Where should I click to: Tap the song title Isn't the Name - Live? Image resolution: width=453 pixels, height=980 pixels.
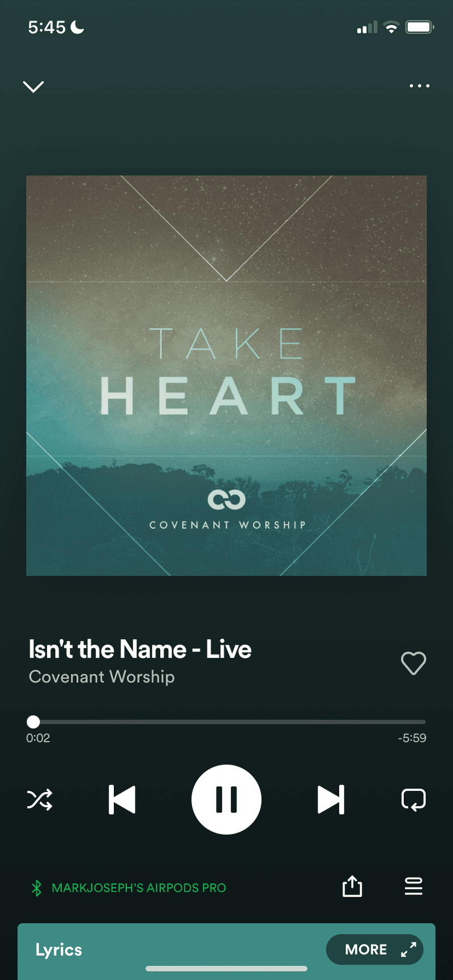(x=140, y=649)
